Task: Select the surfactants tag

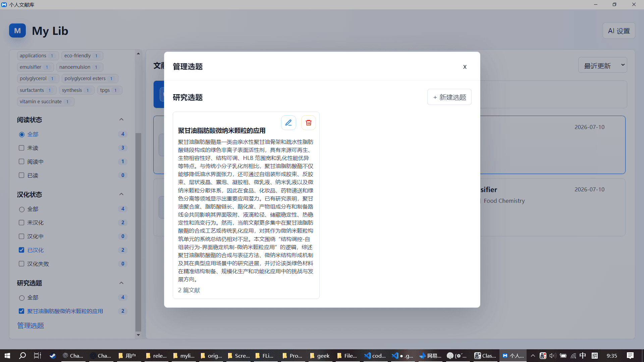Action: point(37,90)
